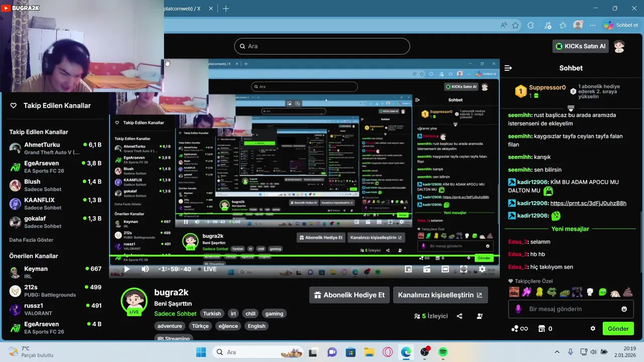Select the platcornweb / X tab
The width and height of the screenshot is (644, 362).
pyautogui.click(x=182, y=9)
